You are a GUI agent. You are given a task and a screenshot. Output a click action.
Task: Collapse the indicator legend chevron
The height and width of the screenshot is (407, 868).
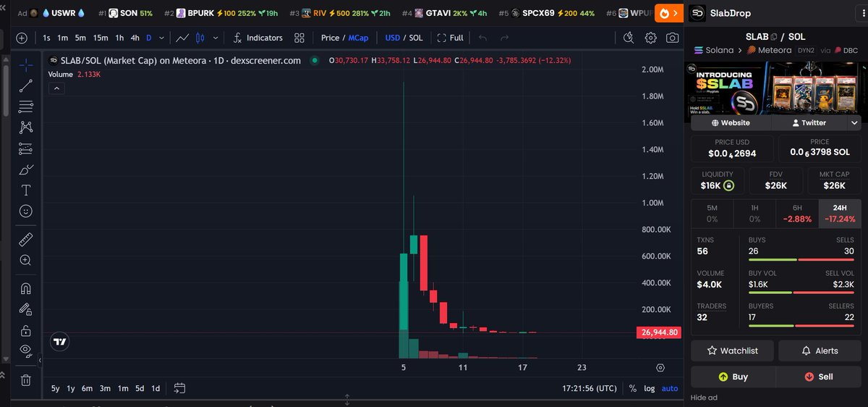(56, 88)
